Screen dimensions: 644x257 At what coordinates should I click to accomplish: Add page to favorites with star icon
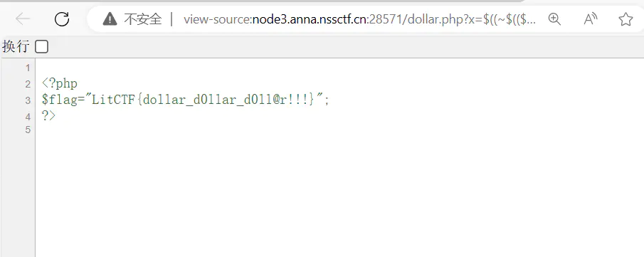pyautogui.click(x=625, y=19)
